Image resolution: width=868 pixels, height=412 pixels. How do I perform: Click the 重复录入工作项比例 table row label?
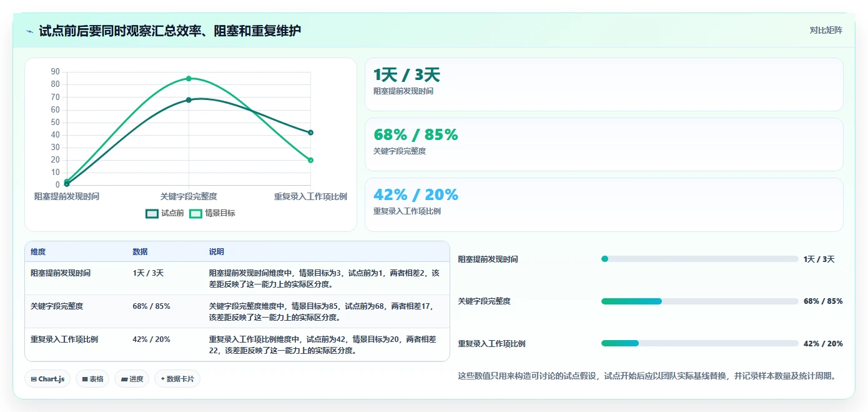pos(64,339)
